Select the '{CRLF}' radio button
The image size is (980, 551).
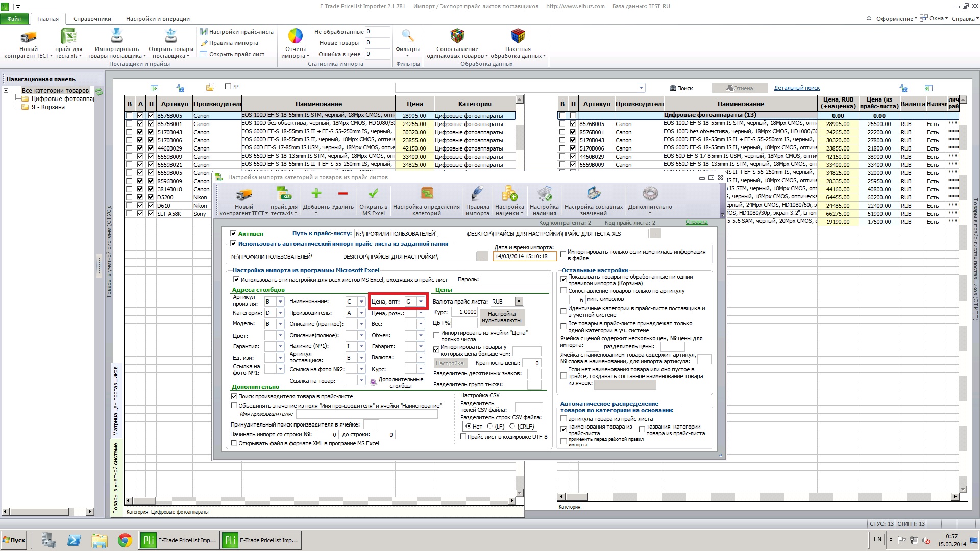click(x=512, y=426)
